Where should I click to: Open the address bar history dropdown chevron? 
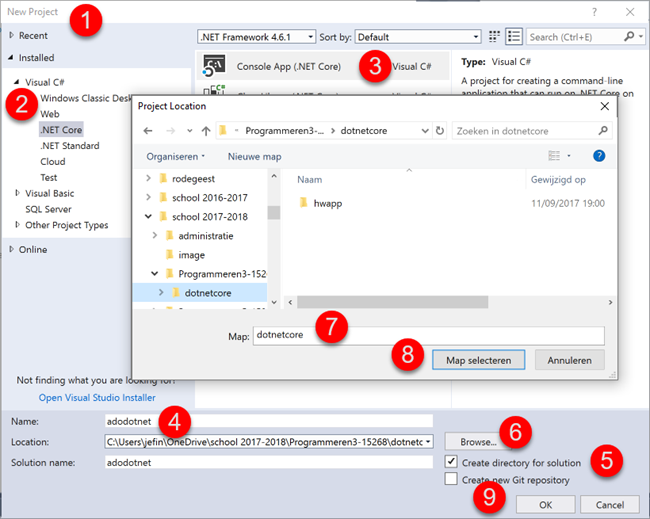pos(425,131)
